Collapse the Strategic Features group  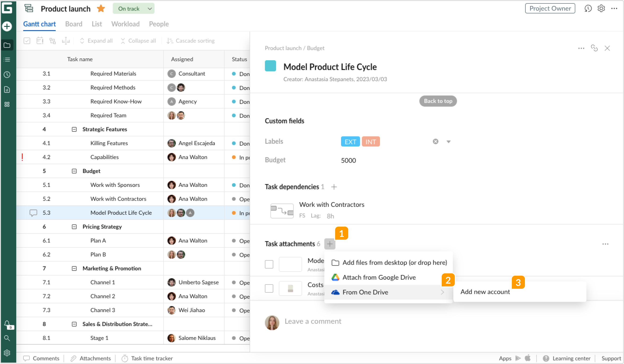click(74, 129)
